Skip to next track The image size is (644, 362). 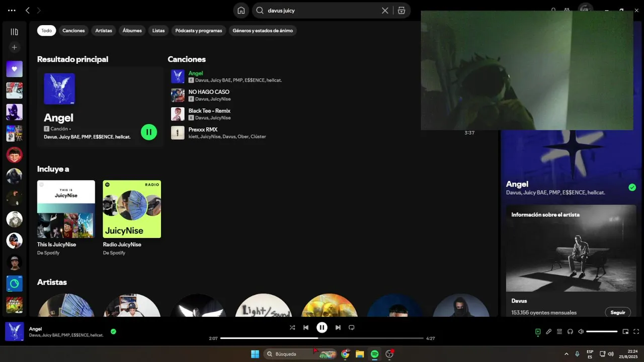pos(338,327)
